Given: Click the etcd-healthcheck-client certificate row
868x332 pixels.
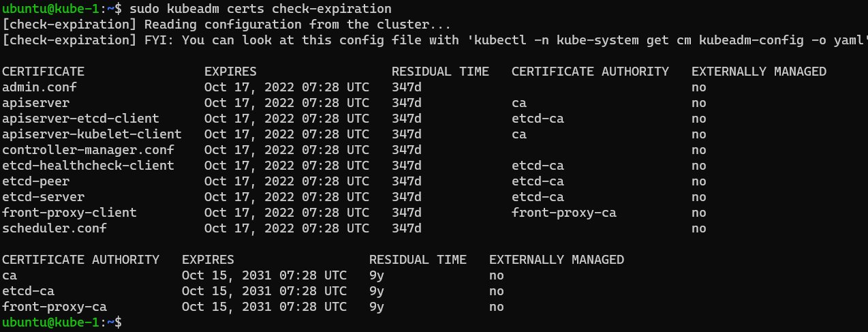Looking at the screenshot, I should pos(88,166).
